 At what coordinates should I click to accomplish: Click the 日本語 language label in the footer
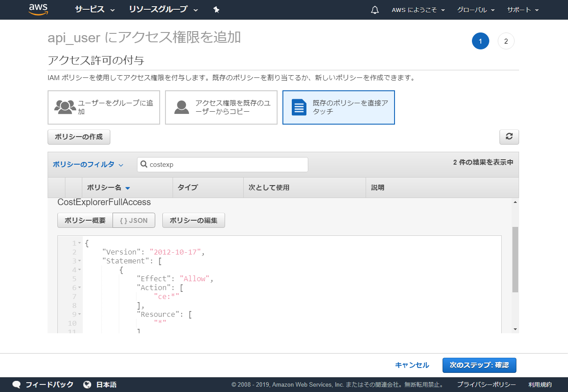point(106,384)
